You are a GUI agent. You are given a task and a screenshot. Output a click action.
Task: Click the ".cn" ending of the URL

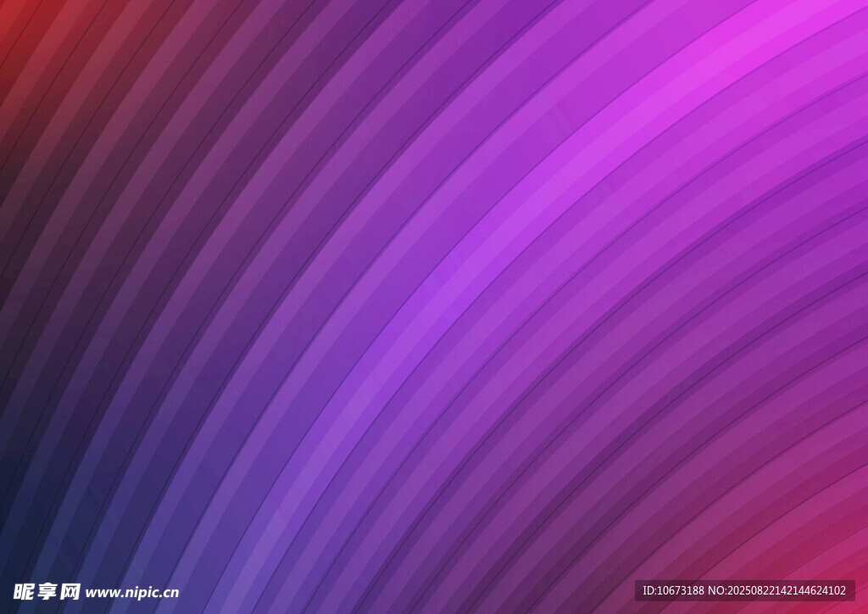[x=169, y=592]
